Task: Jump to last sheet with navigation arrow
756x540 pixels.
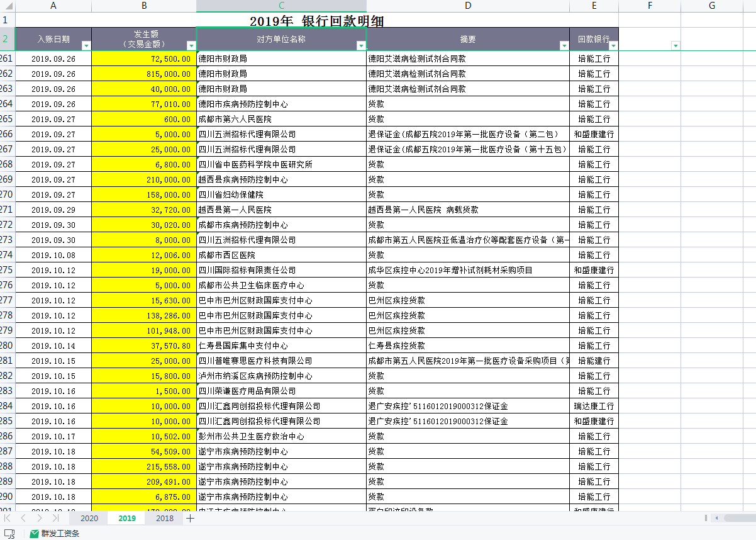Action: point(55,518)
